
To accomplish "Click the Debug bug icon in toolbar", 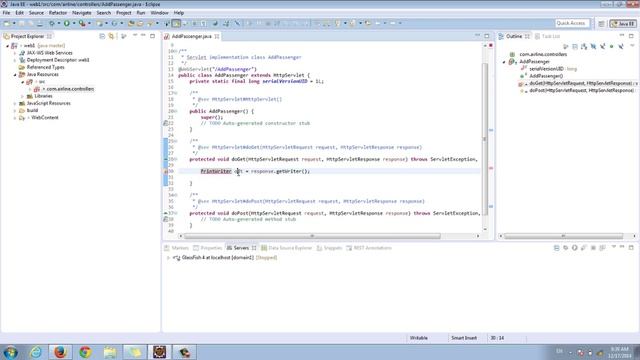I will 52,23.
